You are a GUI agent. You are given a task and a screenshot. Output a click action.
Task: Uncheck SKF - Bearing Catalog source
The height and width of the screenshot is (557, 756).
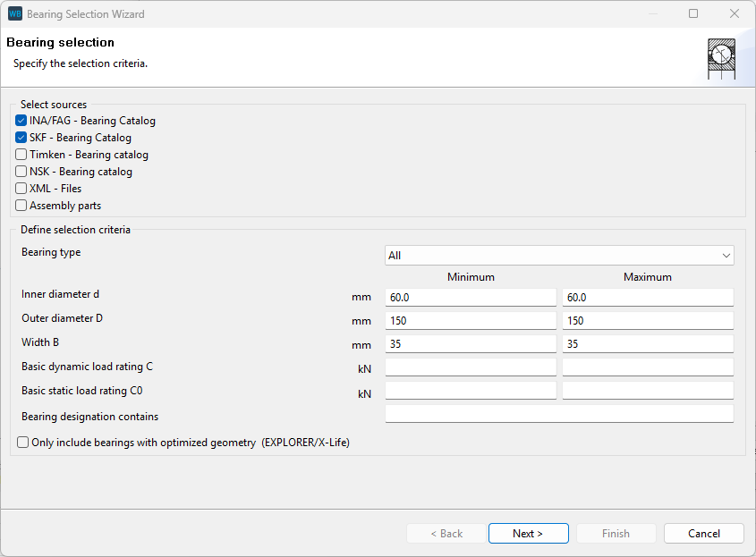[x=21, y=138]
